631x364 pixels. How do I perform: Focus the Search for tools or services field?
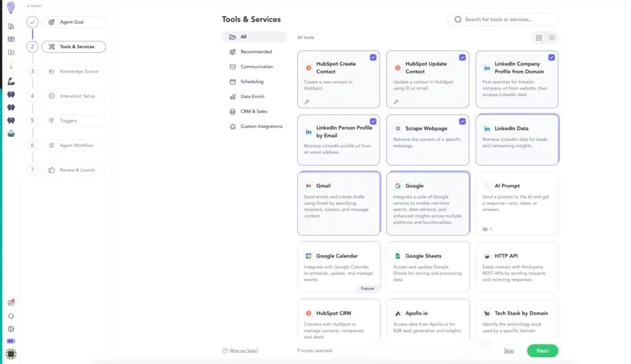pyautogui.click(x=503, y=19)
